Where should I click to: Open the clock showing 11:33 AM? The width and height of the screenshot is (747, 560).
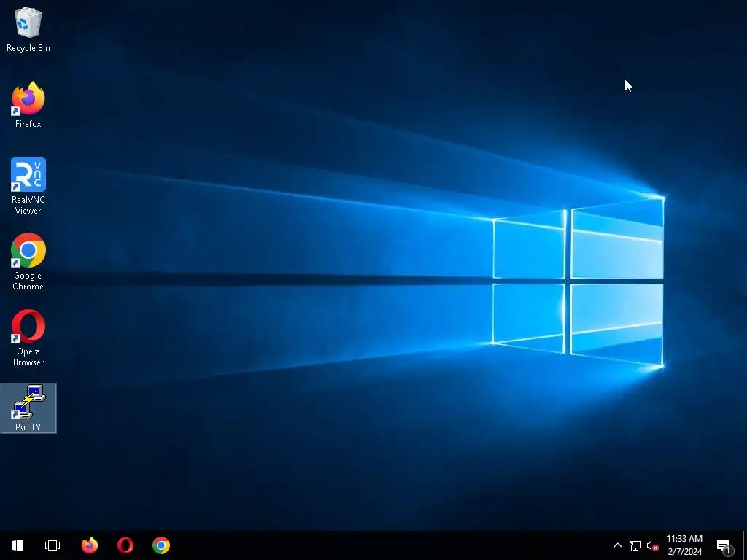click(684, 545)
